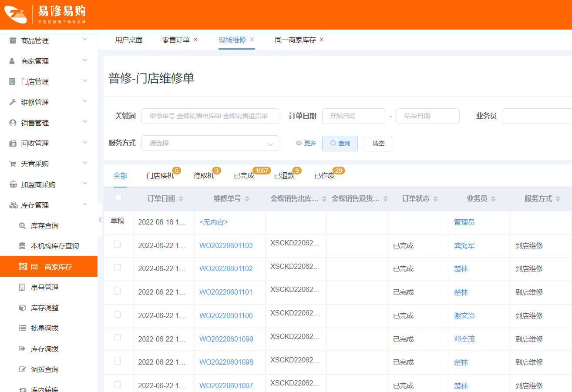This screenshot has height=392, width=572.
Task: Open repair order WO20220601102 link
Action: click(x=225, y=269)
